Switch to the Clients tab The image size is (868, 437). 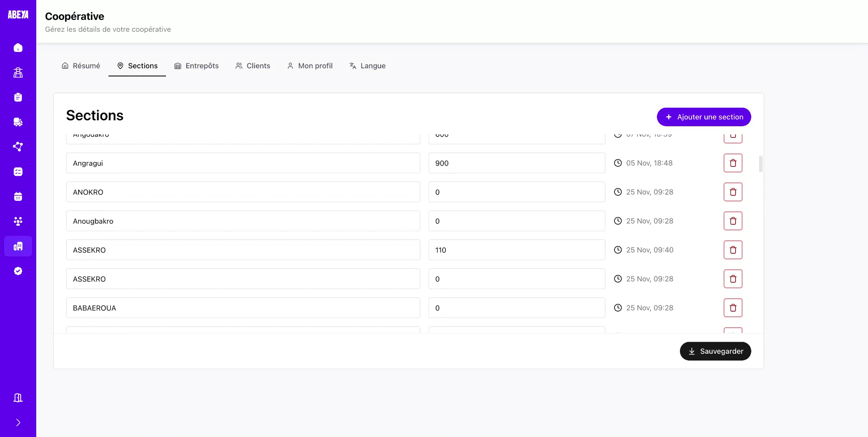[x=253, y=66]
